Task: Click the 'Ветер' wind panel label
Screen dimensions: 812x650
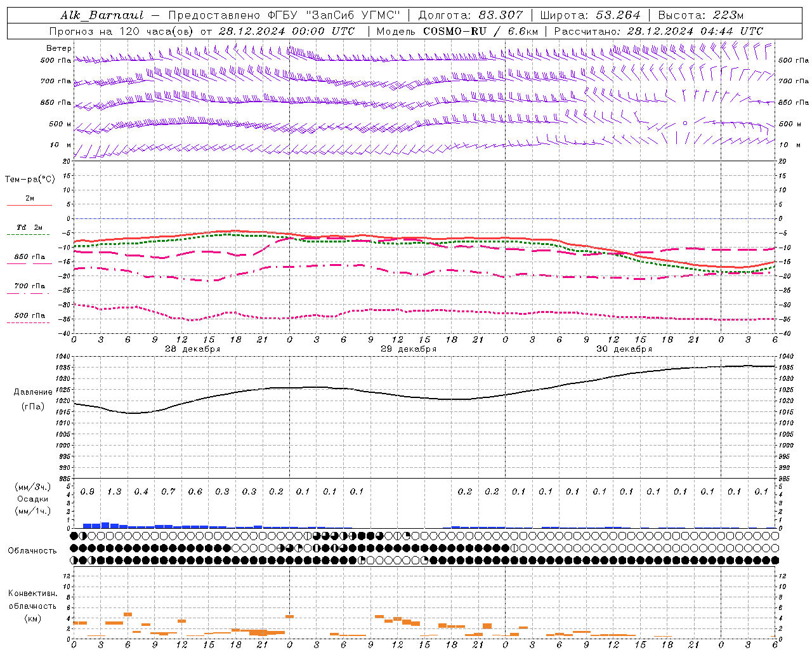Action: [x=59, y=48]
